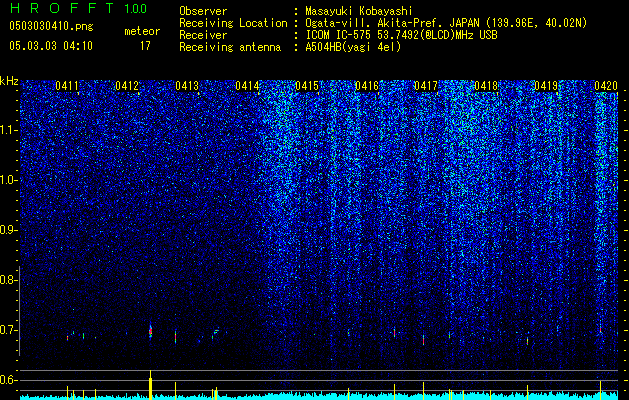Viewport: 629px width, 400px height.
Task: Click the 0416 time marker
Action: tap(367, 86)
